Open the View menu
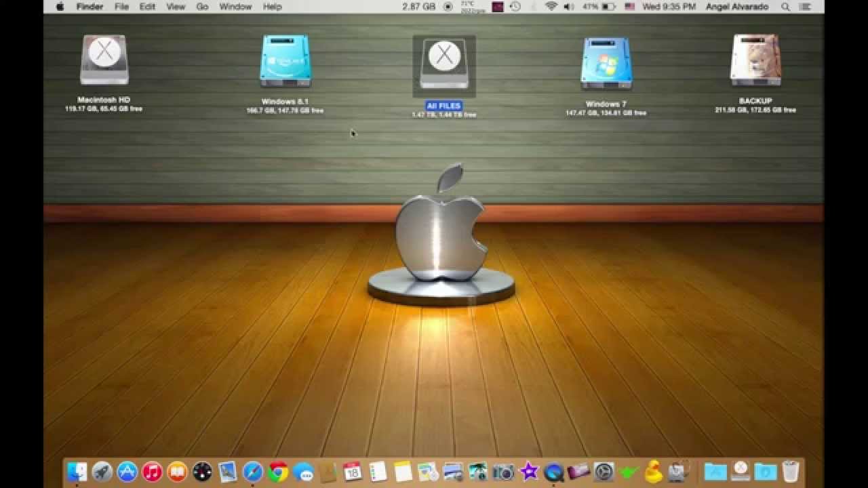 (176, 7)
